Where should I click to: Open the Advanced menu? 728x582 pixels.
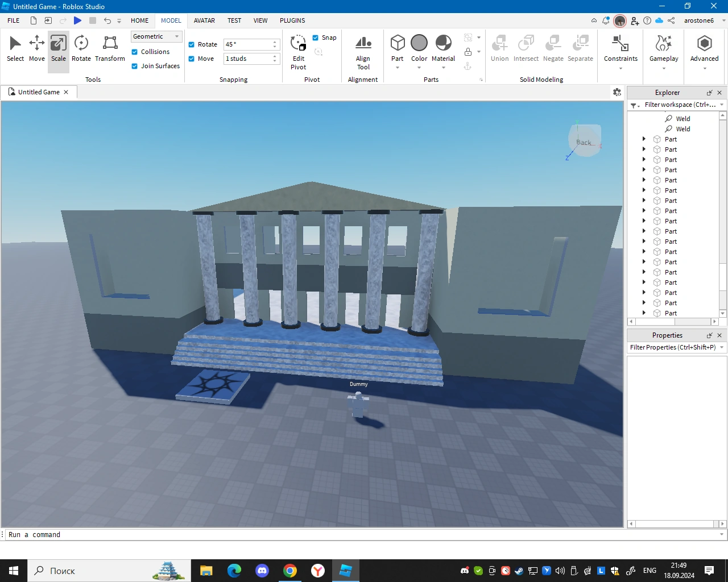704,52
